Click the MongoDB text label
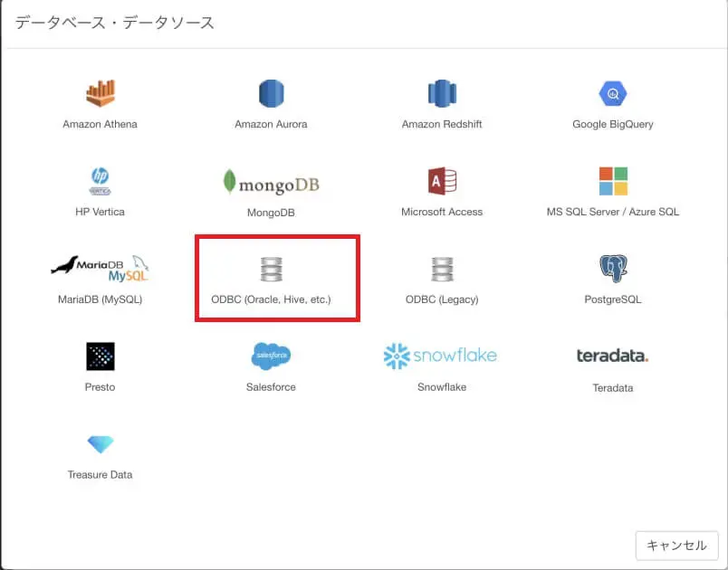The height and width of the screenshot is (570, 728). pyautogui.click(x=271, y=213)
